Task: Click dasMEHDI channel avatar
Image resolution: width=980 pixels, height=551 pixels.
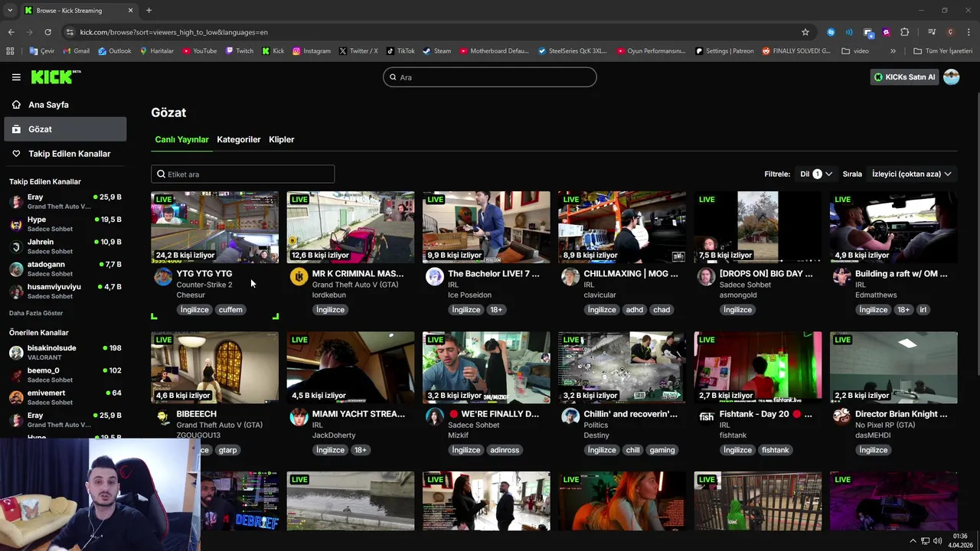Action: coord(841,416)
